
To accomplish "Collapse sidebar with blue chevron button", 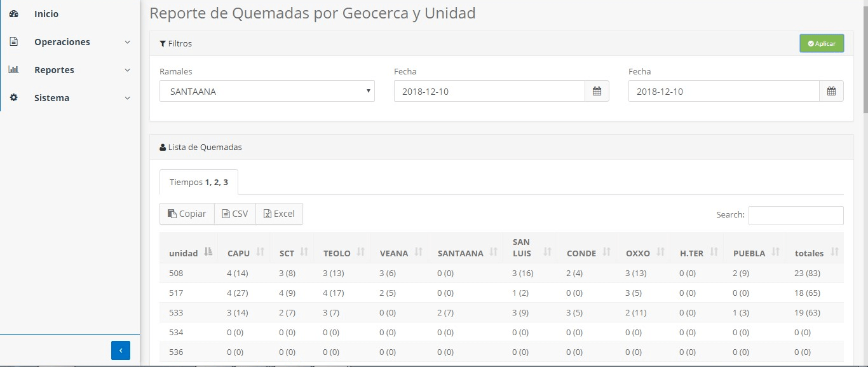I will tap(121, 350).
